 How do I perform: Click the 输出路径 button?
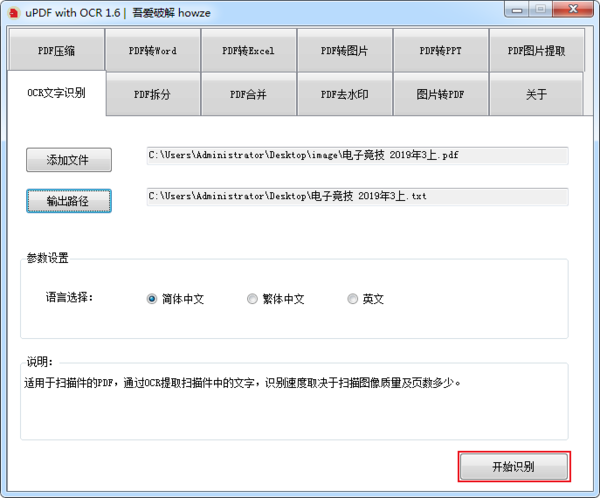[x=69, y=201]
